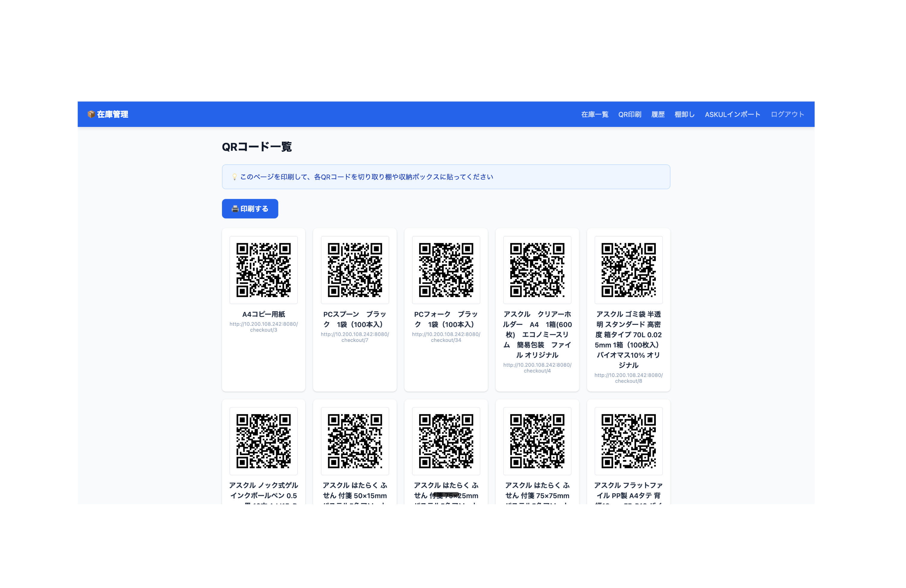Click the QR code for アスクル フラットファイル
The image size is (906, 588).
(629, 441)
